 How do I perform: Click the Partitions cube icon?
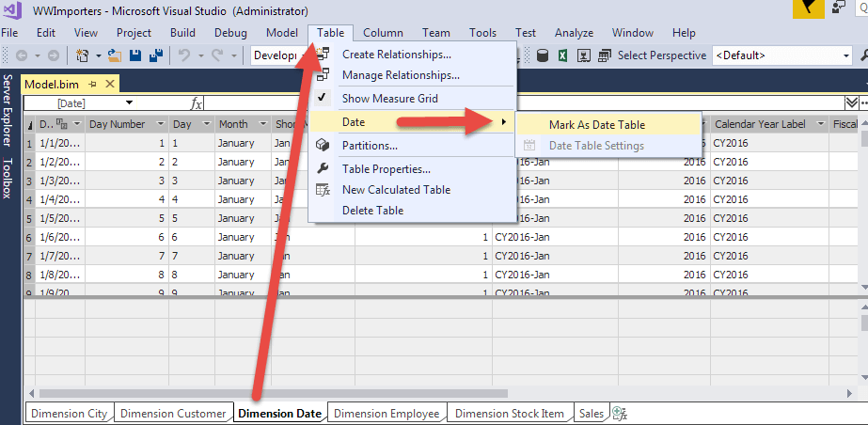click(x=323, y=146)
